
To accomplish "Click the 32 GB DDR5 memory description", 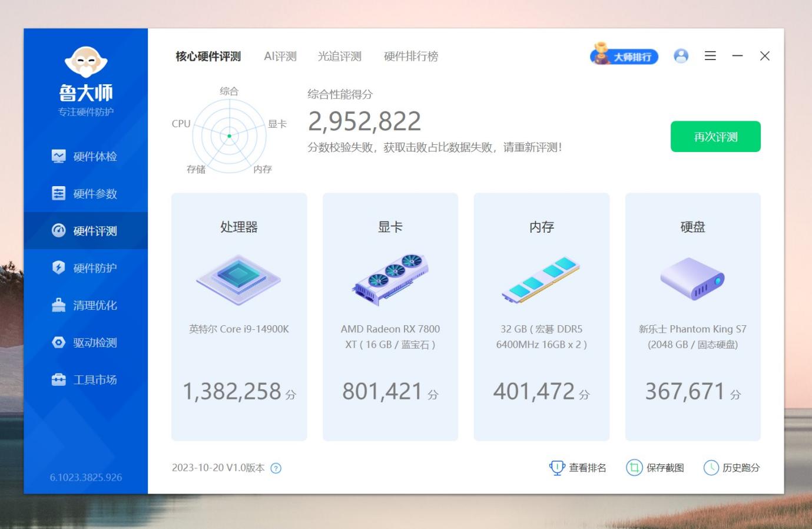I will [542, 336].
